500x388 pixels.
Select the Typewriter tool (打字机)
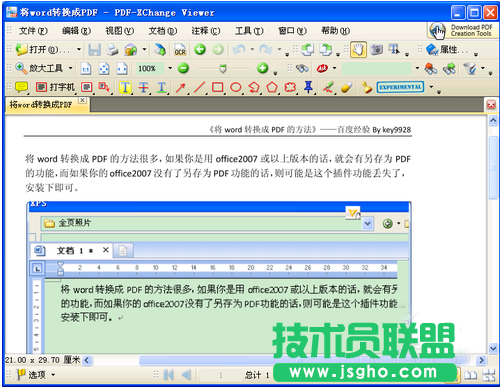55,87
